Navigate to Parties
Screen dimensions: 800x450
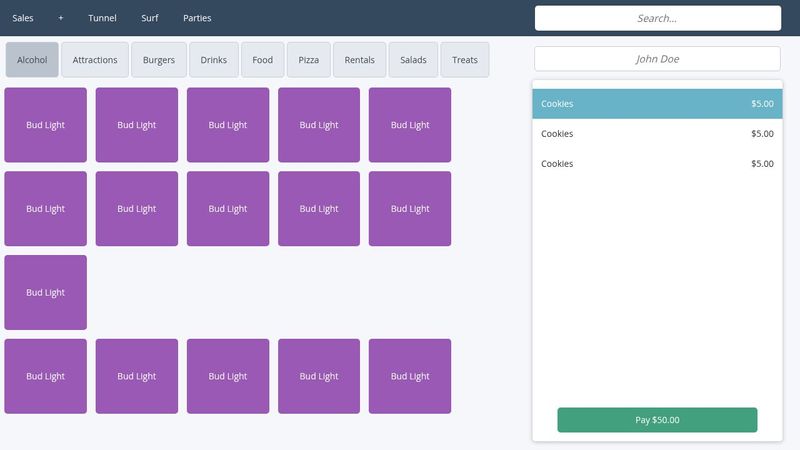197,18
